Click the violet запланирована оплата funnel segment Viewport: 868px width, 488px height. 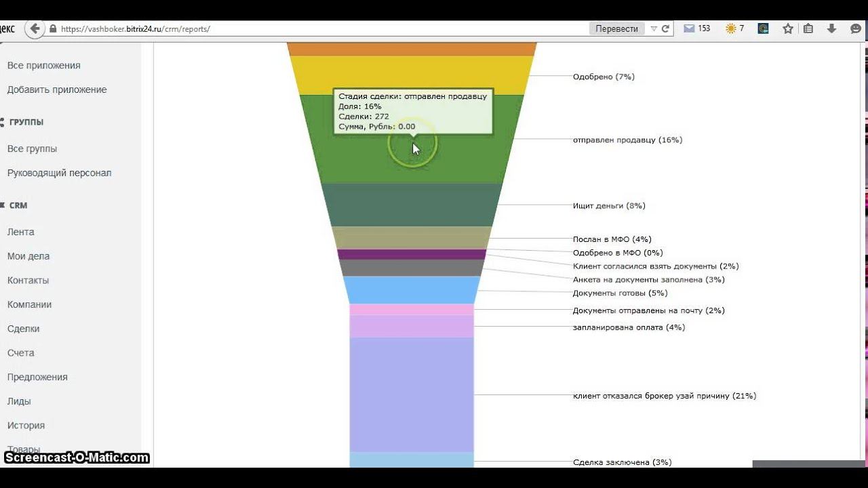click(412, 326)
